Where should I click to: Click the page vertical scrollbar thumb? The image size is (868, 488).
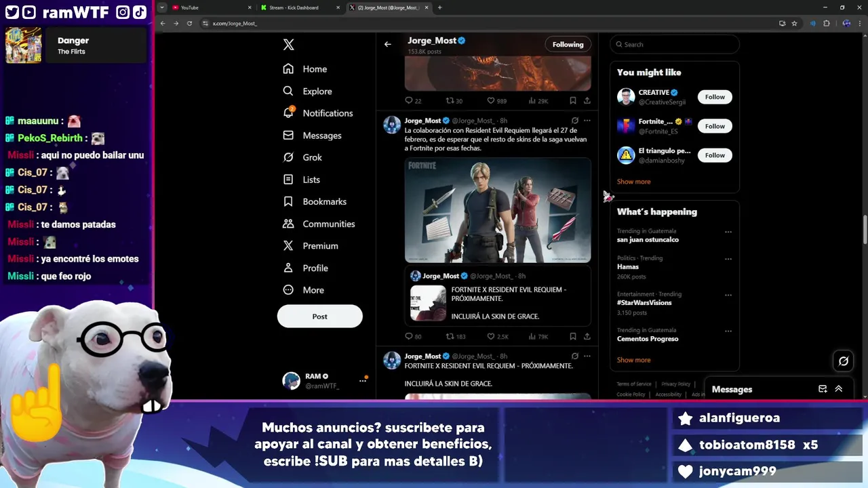(865, 229)
